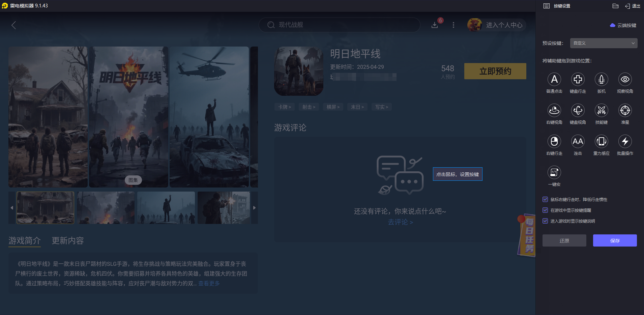644x315 pixels.
Task: Open the 横屏 > tag
Action: (x=333, y=107)
